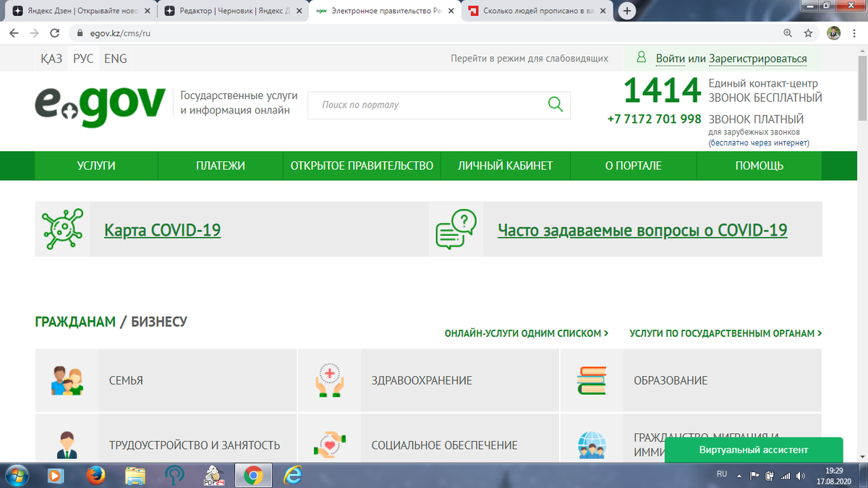
Task: Switch language to ҚАЗ
Action: click(x=51, y=59)
